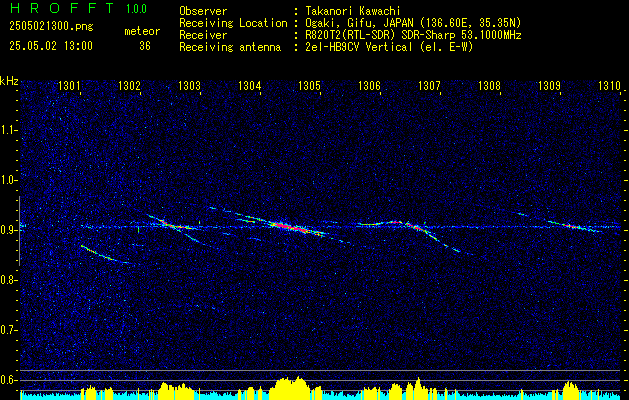The image size is (629, 400).
Task: Click the date stamp 25.05.02 13:00
Action: pyautogui.click(x=51, y=46)
